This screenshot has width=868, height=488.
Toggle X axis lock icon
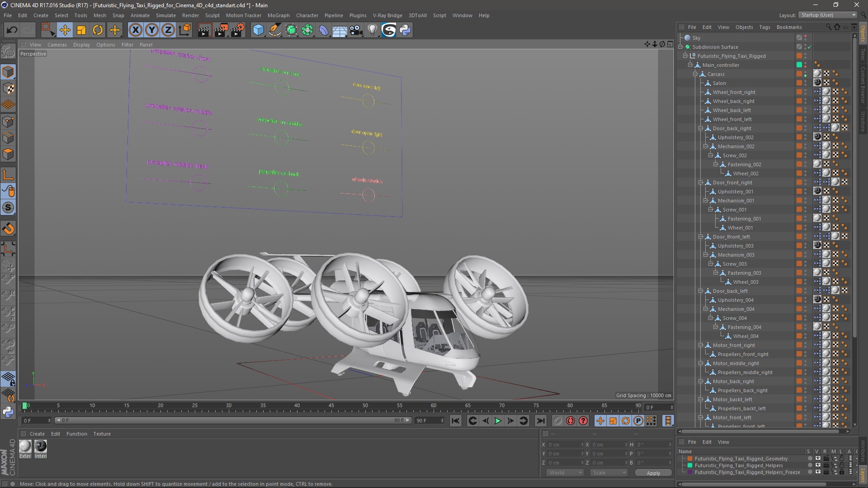[x=135, y=30]
